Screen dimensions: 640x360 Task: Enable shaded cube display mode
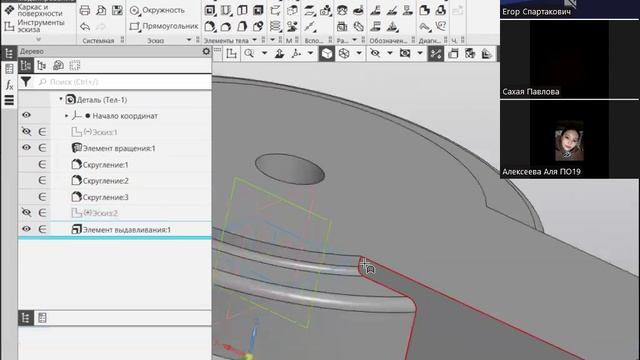pos(327,53)
